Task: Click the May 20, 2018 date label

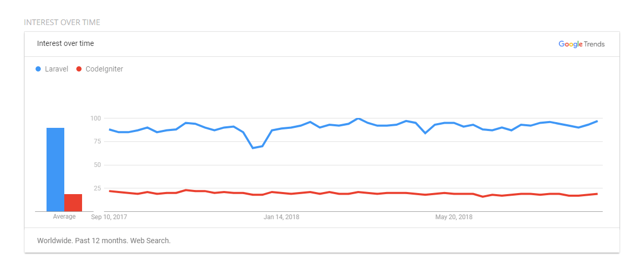Action: pyautogui.click(x=454, y=217)
